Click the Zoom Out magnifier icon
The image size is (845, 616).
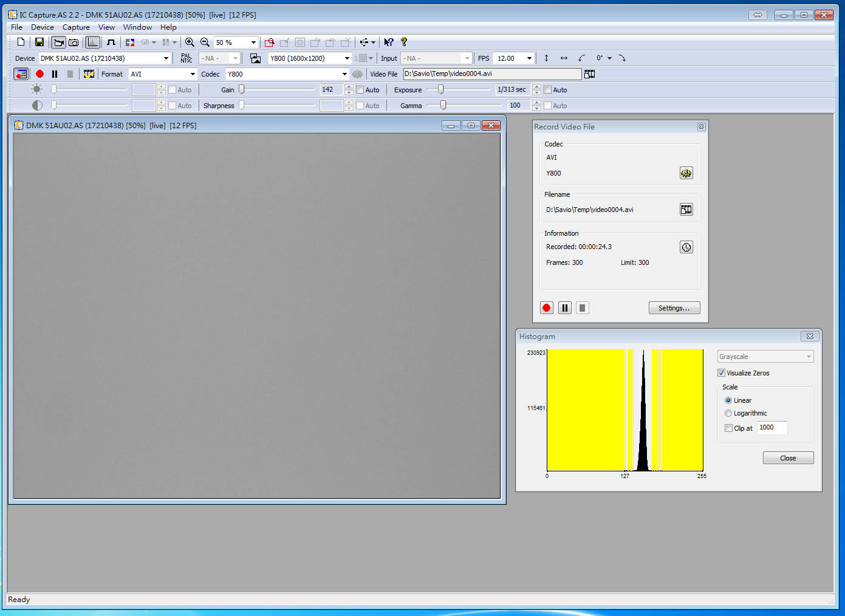(205, 42)
